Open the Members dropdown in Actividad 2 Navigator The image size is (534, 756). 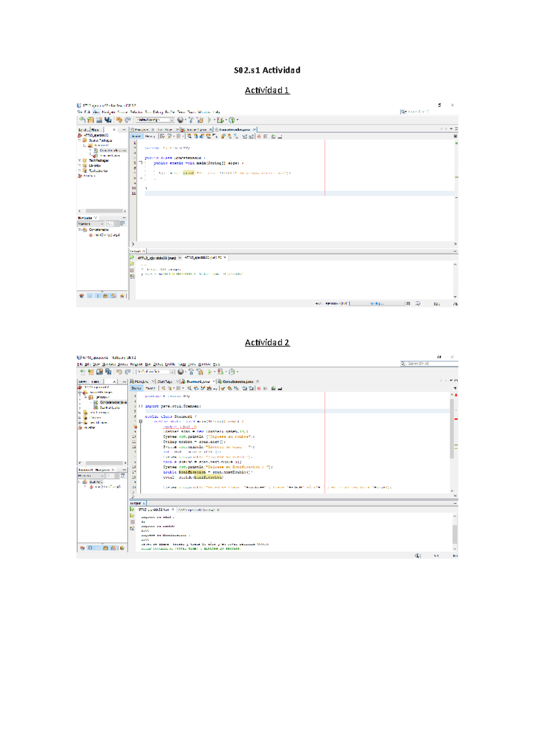coord(91,476)
